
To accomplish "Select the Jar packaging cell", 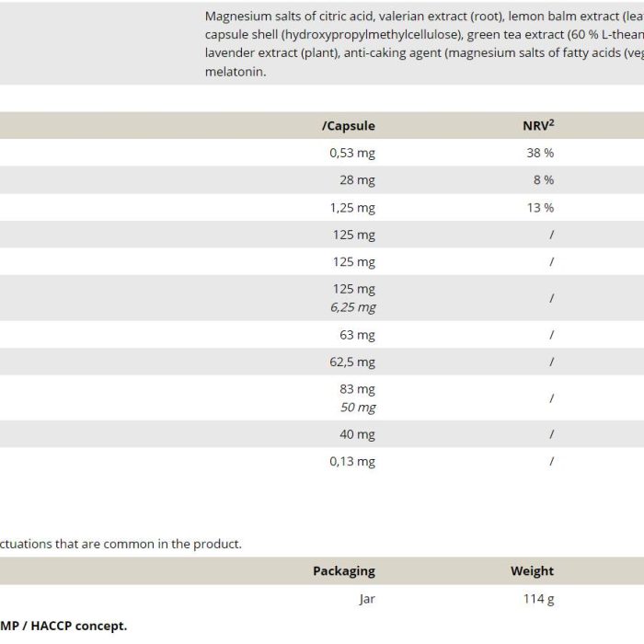I will [x=367, y=599].
